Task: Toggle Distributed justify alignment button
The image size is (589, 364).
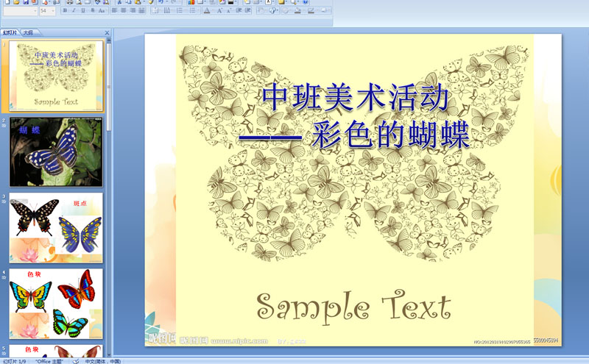Action: [x=141, y=10]
